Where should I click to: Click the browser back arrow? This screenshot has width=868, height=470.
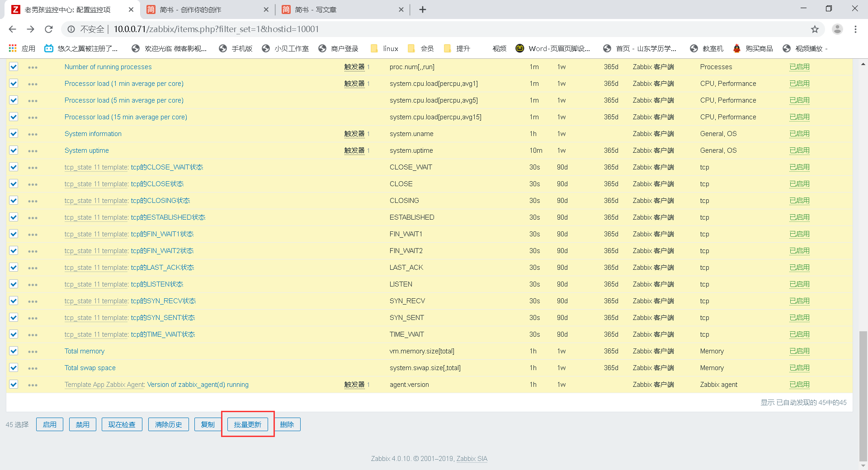[12, 29]
